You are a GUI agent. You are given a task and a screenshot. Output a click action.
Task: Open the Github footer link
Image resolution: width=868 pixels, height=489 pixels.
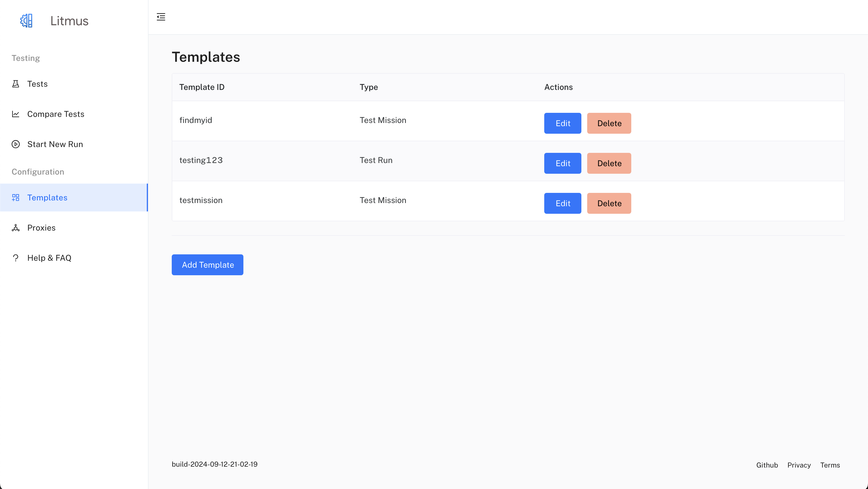point(767,465)
